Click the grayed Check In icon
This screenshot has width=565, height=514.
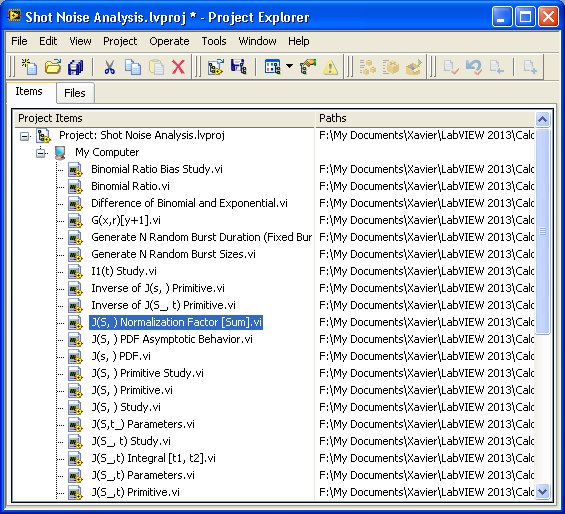point(497,67)
